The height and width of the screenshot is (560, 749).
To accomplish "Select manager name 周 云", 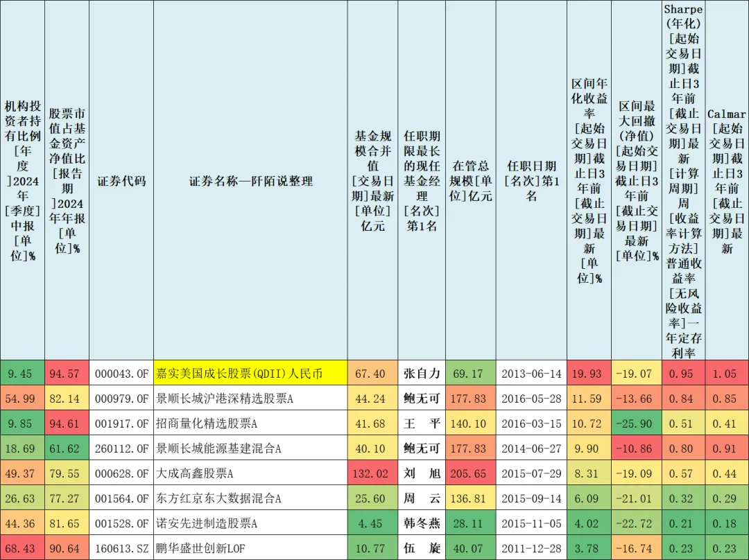I will (x=422, y=498).
